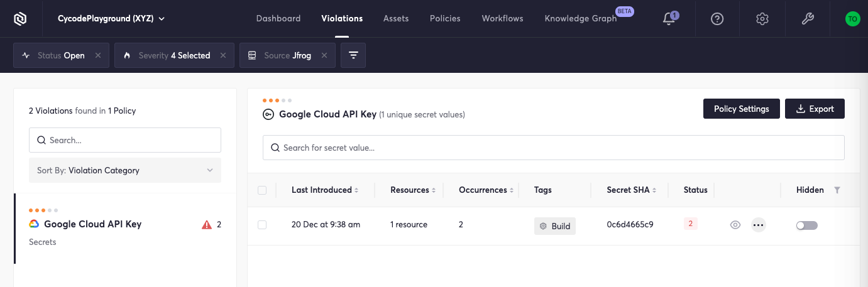Open the help question mark icon
868x287 pixels.
tap(717, 19)
